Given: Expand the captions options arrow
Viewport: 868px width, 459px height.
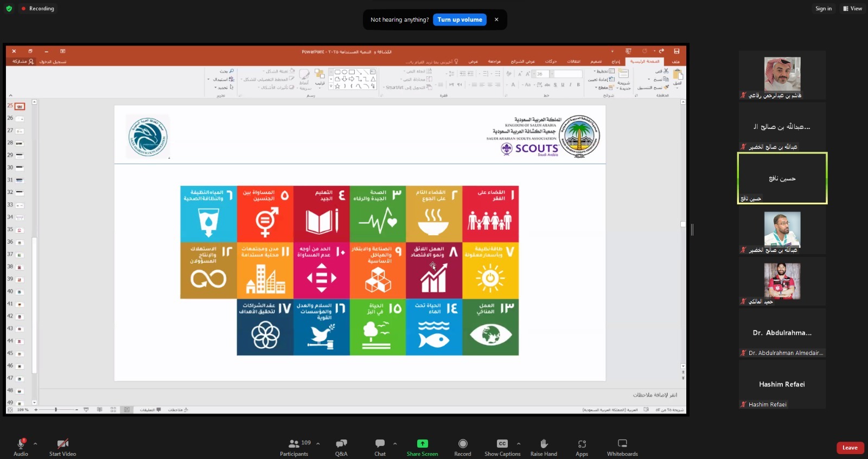Looking at the screenshot, I should tap(519, 443).
